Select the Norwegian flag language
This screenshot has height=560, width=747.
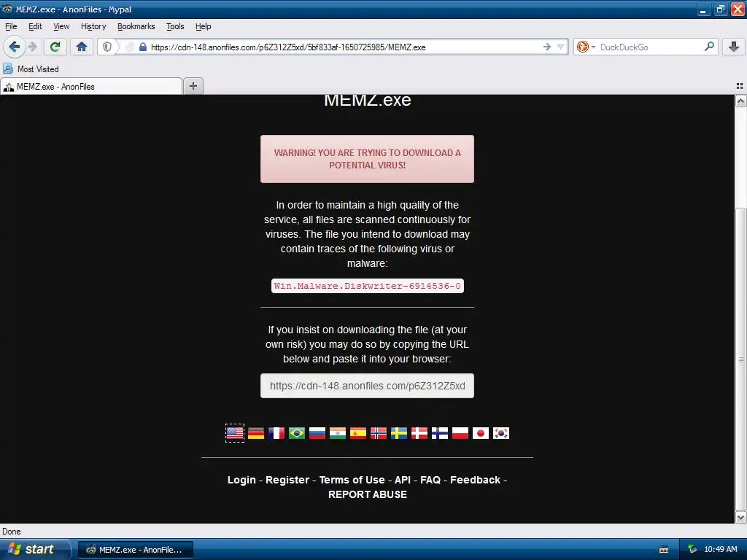379,433
